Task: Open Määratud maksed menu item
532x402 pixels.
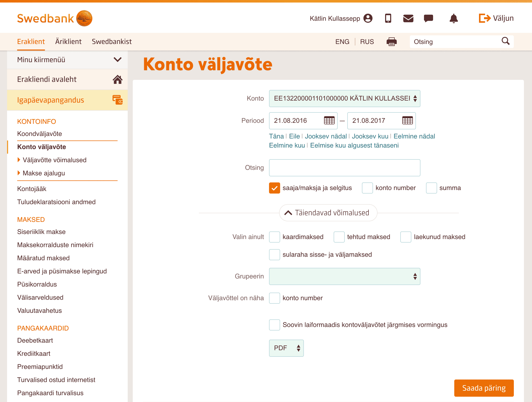Action: [x=43, y=258]
